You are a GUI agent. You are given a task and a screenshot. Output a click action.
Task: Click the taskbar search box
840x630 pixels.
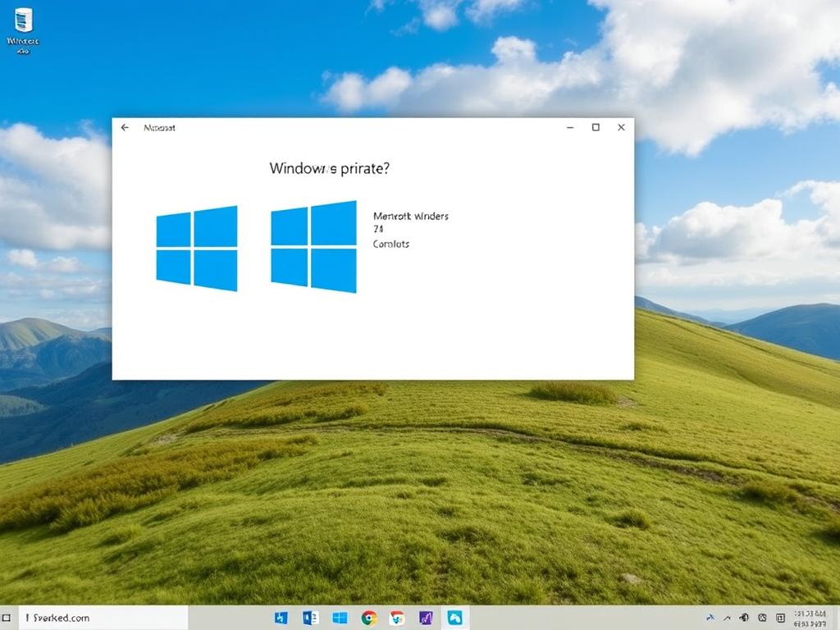click(103, 618)
